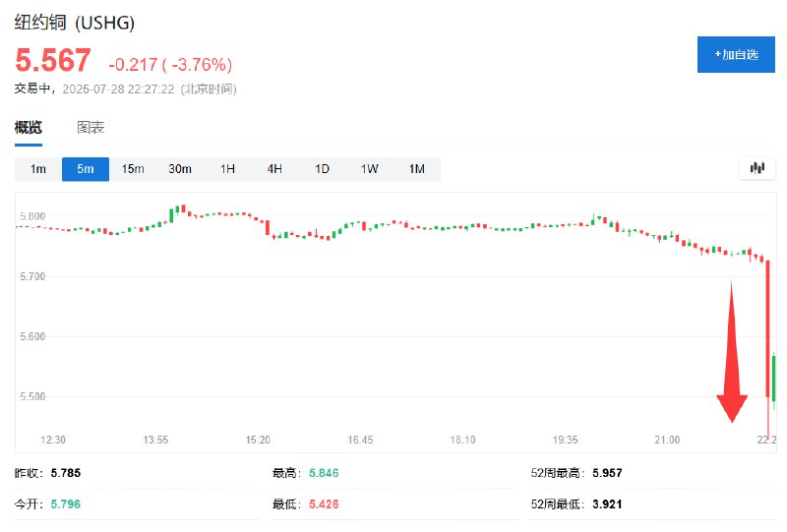Click the timestamp 2025-07-28 22:27:22
Screen dimensions: 787x532
pos(118,89)
